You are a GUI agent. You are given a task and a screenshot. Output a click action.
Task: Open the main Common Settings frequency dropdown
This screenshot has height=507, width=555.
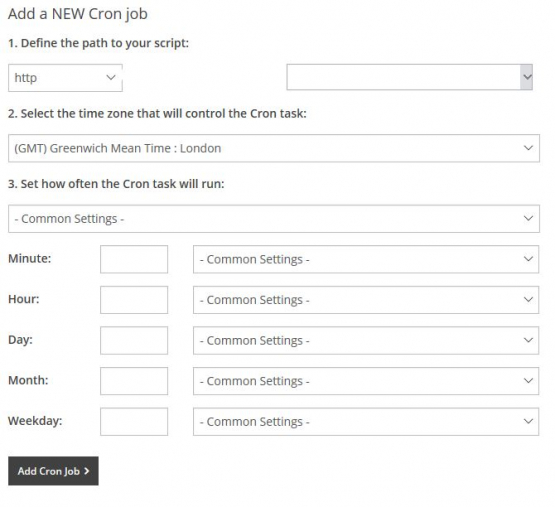(274, 218)
